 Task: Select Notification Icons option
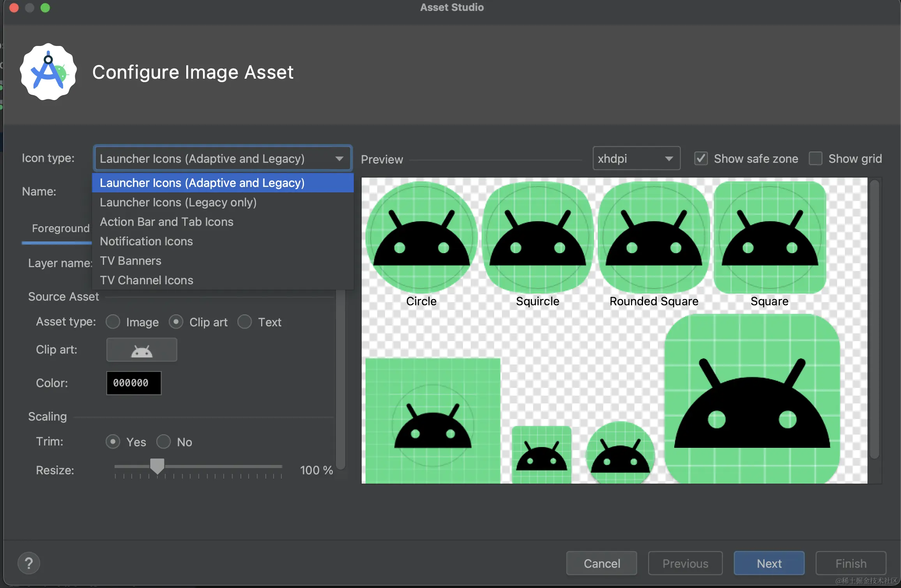[223, 241]
